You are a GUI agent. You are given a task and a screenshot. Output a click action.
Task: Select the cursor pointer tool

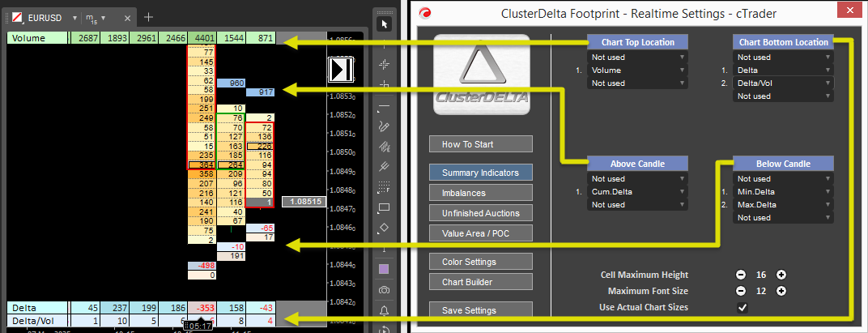385,23
